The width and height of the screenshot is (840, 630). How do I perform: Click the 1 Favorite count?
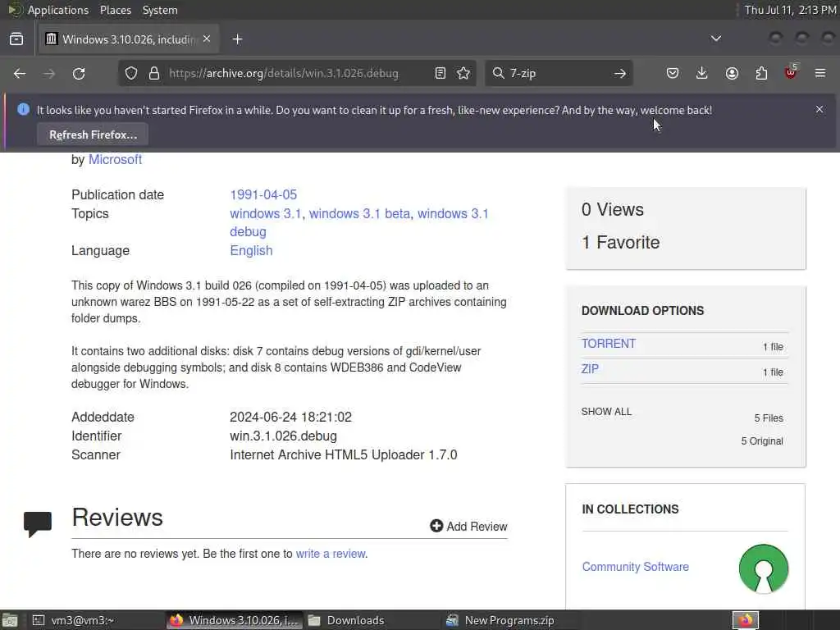[620, 242]
